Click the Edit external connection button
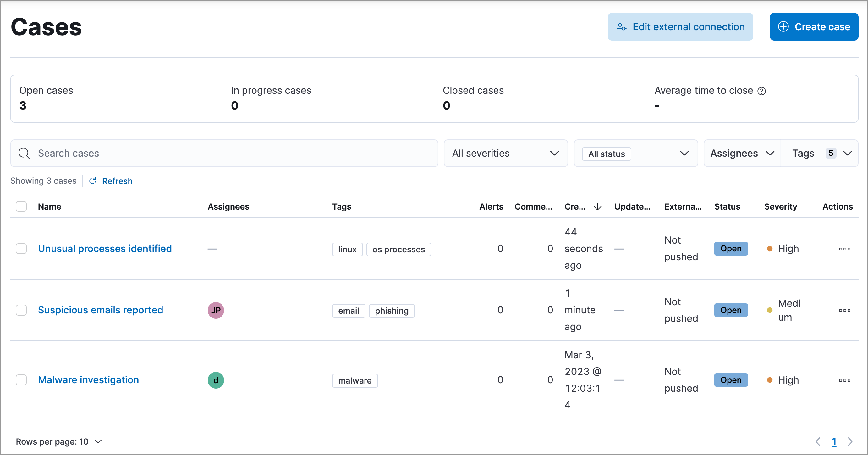This screenshot has width=868, height=455. pos(681,26)
